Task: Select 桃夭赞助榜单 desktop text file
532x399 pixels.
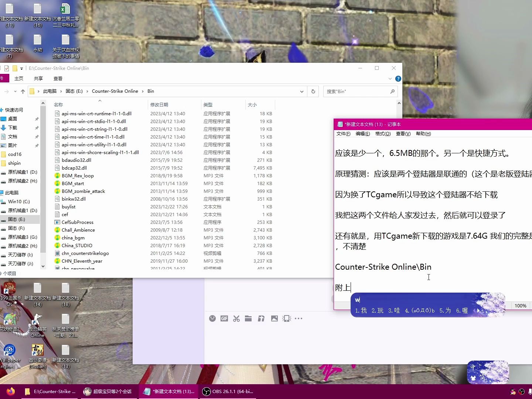Action: pos(65,325)
